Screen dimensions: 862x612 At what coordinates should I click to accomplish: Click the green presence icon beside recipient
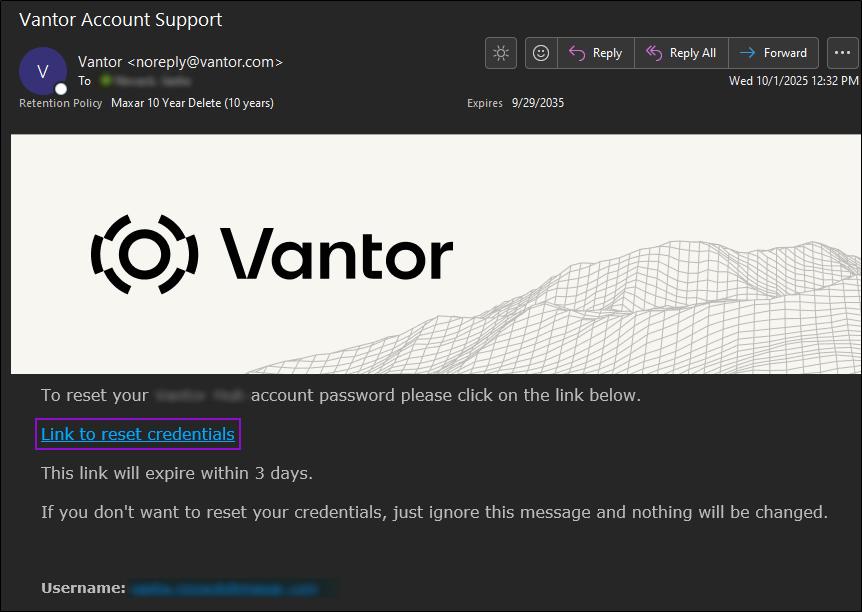[103, 81]
